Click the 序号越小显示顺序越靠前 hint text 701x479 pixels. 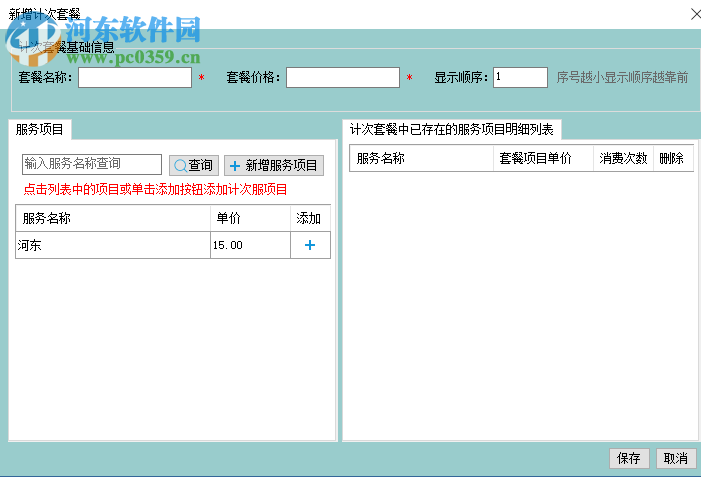click(622, 77)
